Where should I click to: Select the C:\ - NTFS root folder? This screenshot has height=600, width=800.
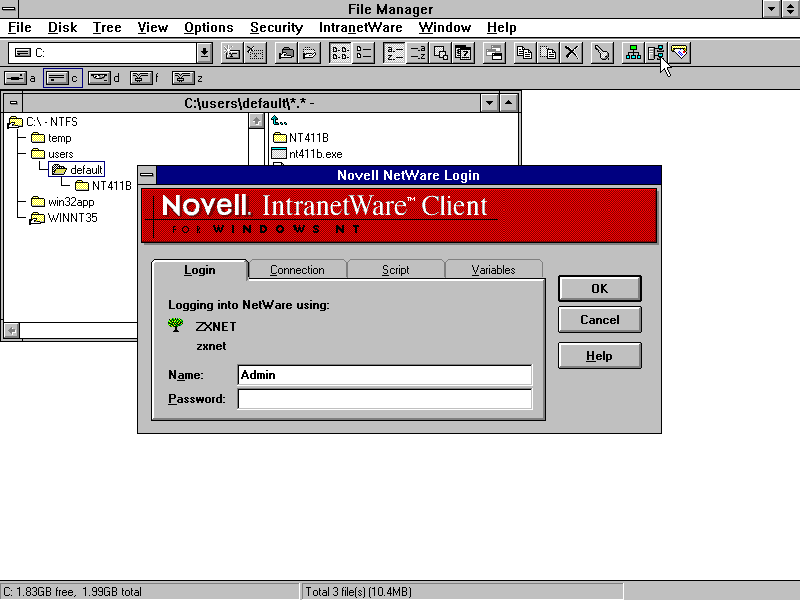42,122
